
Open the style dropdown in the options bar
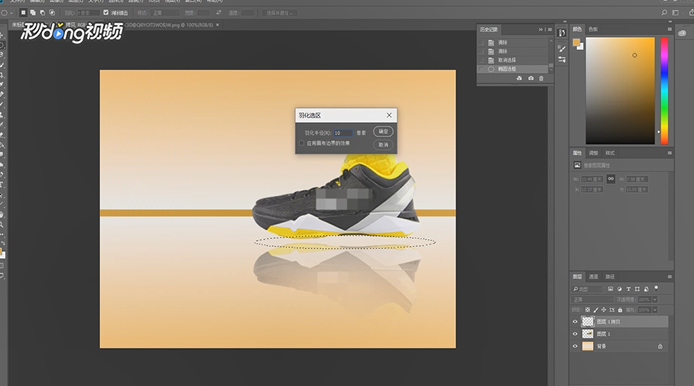[x=164, y=13]
